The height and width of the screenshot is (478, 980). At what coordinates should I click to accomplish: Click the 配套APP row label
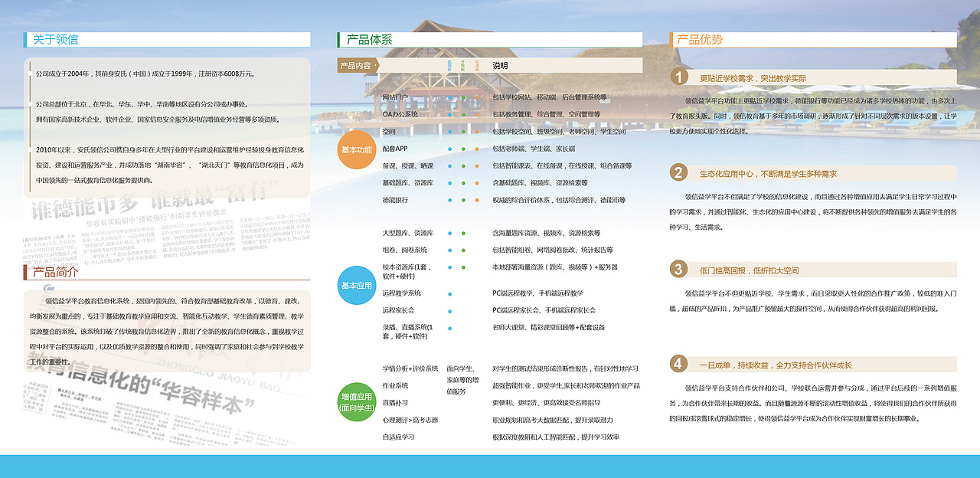tap(395, 149)
